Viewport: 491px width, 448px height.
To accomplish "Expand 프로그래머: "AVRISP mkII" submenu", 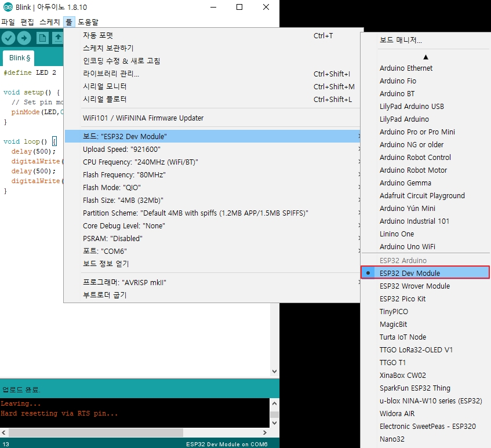I will point(212,282).
